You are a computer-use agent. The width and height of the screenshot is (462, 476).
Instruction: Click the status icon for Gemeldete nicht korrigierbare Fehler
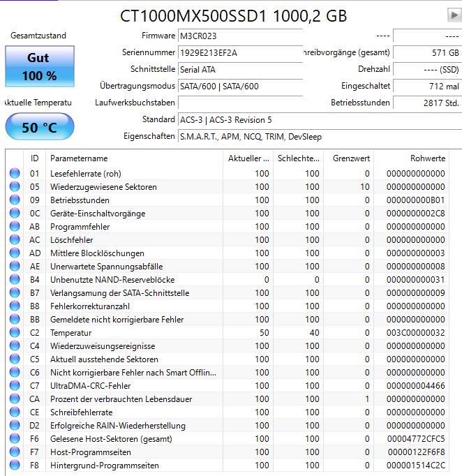pos(15,319)
